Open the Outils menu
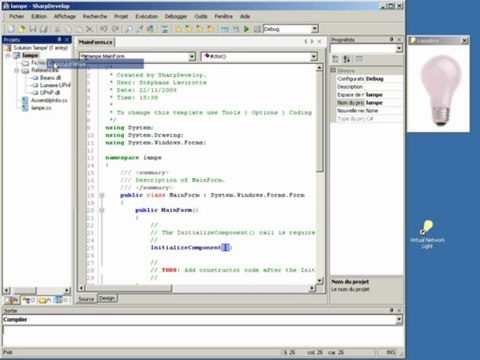480x360 pixels. 201,16
